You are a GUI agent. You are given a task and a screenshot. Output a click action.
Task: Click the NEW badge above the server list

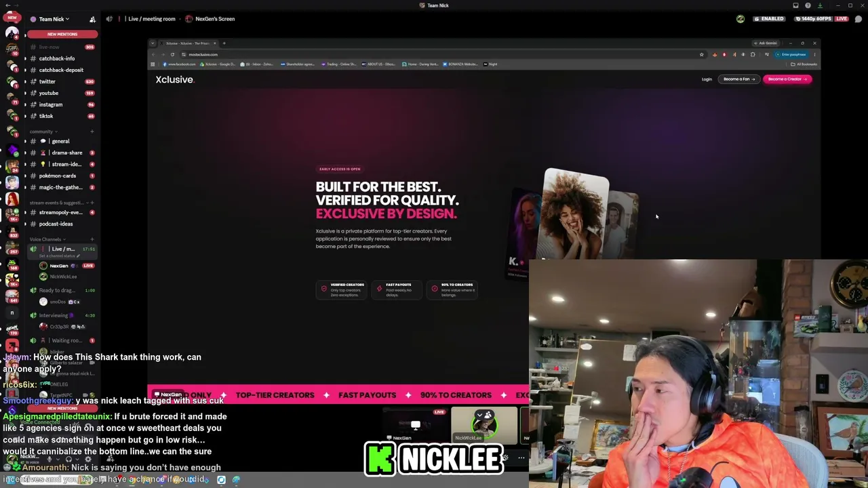(x=12, y=18)
